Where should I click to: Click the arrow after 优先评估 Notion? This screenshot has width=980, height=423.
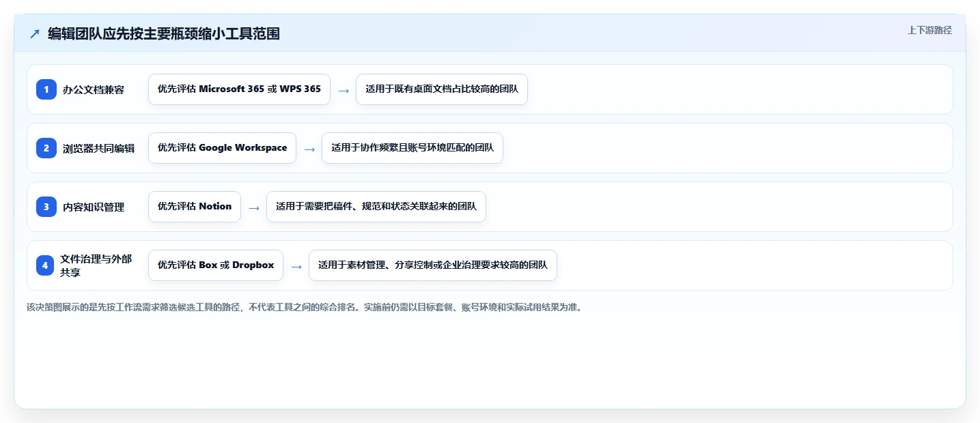(x=254, y=207)
